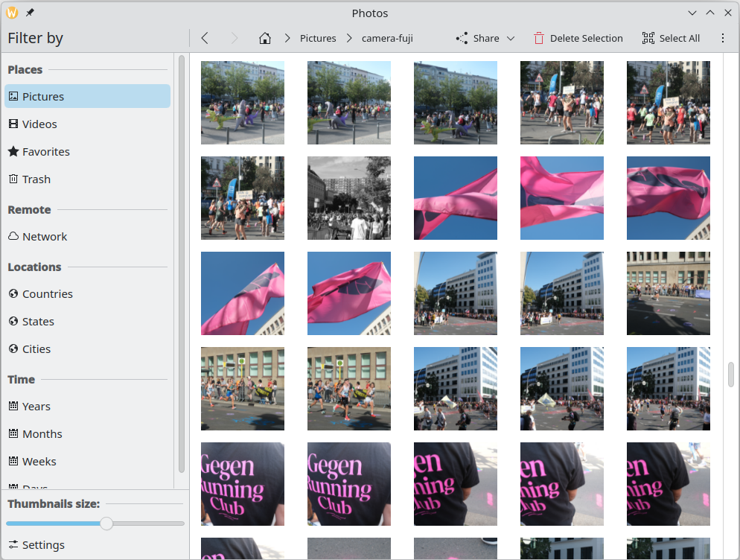Open the home folder icon
Image resolution: width=740 pixels, height=560 pixels.
click(265, 38)
